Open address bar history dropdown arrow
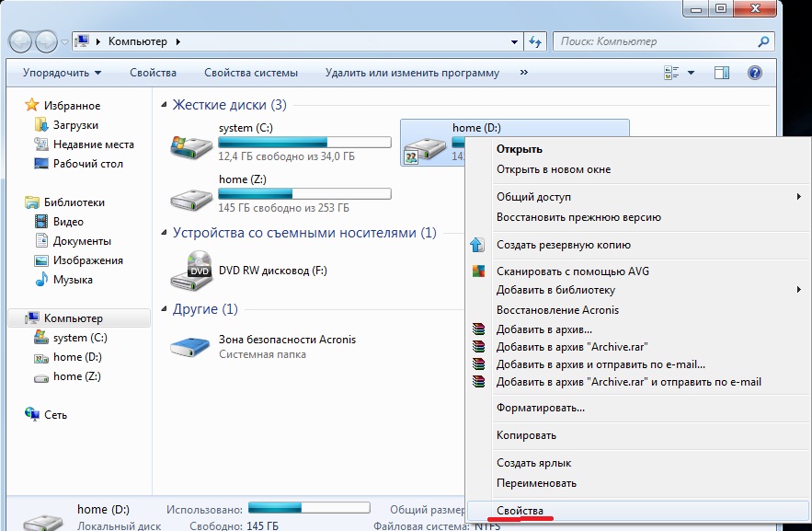812x531 pixels. pos(514,42)
